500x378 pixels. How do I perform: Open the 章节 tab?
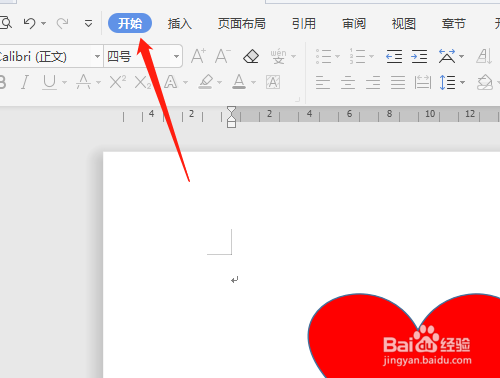(454, 24)
